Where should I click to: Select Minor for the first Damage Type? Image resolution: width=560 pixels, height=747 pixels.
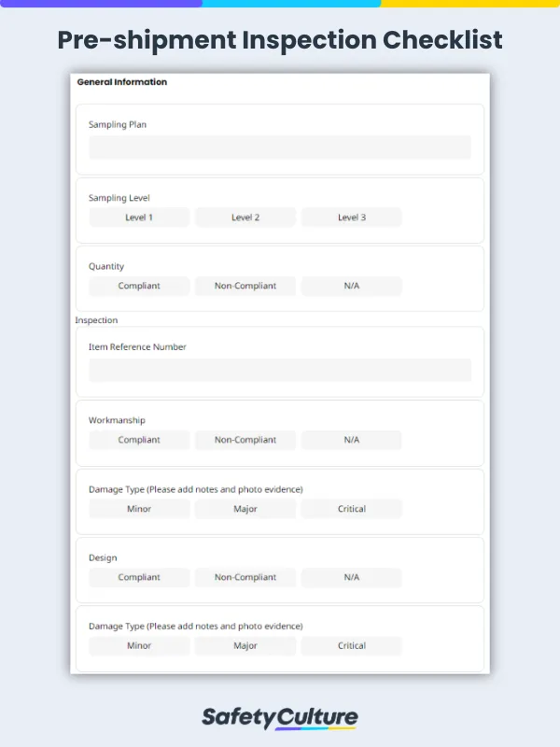pyautogui.click(x=138, y=508)
